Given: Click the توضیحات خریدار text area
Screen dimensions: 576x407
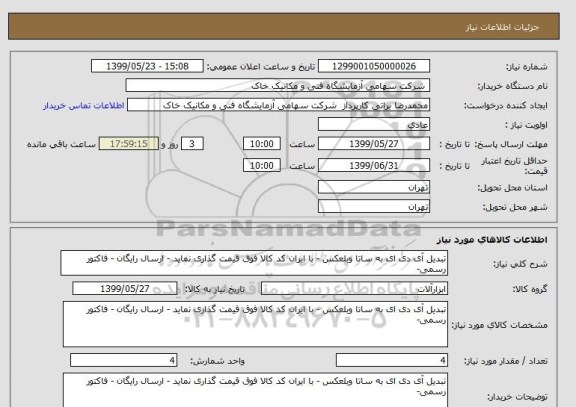Looking at the screenshot, I should point(255,390).
